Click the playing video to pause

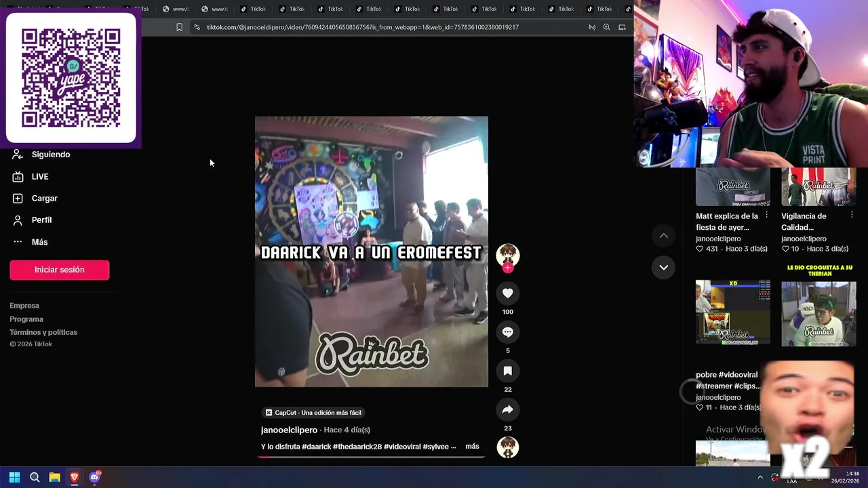[x=372, y=251]
